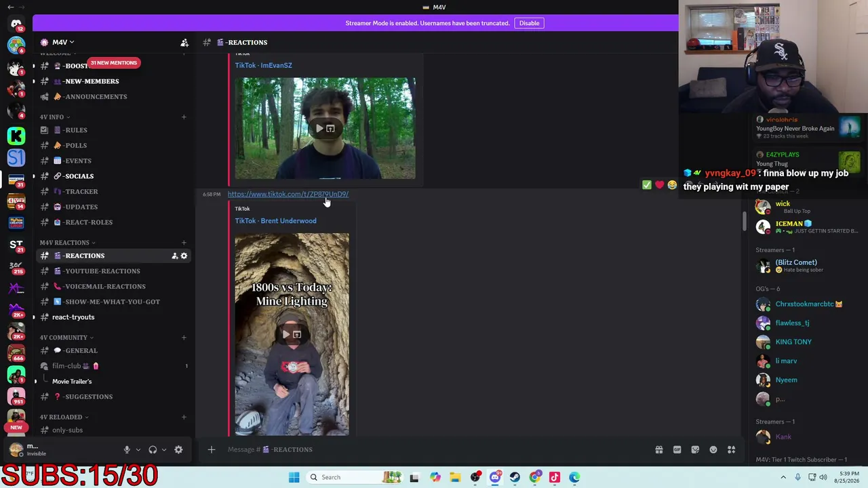Image resolution: width=868 pixels, height=488 pixels.
Task: Open the SOCIALS channel
Action: pyautogui.click(x=113, y=176)
